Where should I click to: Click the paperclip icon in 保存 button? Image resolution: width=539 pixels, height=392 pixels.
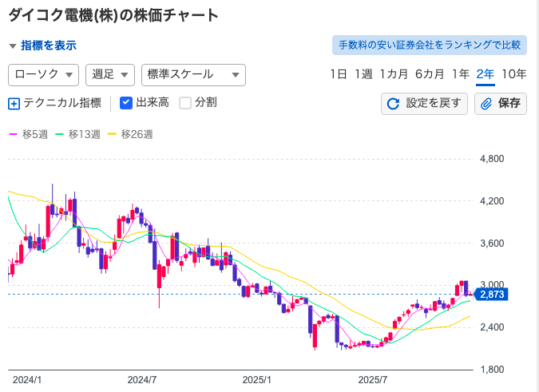[x=486, y=104]
